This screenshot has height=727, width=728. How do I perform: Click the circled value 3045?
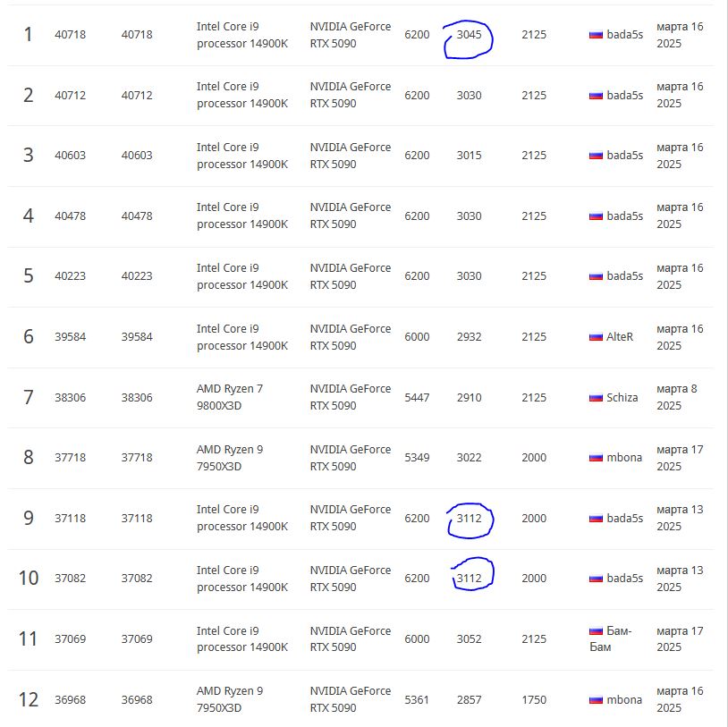click(x=469, y=35)
